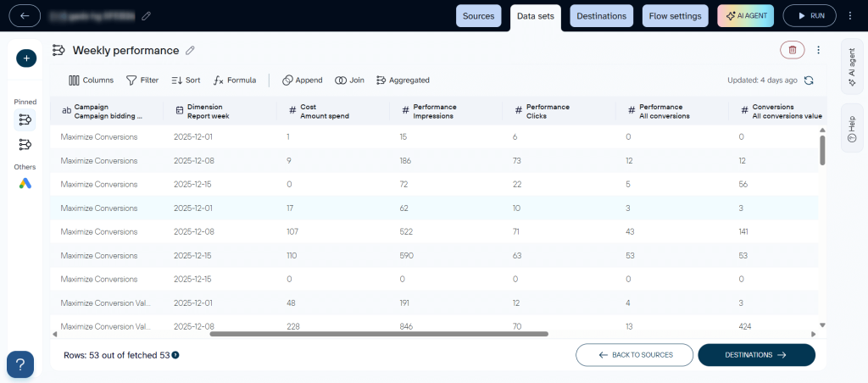Select the first pinned data set icon

[25, 119]
